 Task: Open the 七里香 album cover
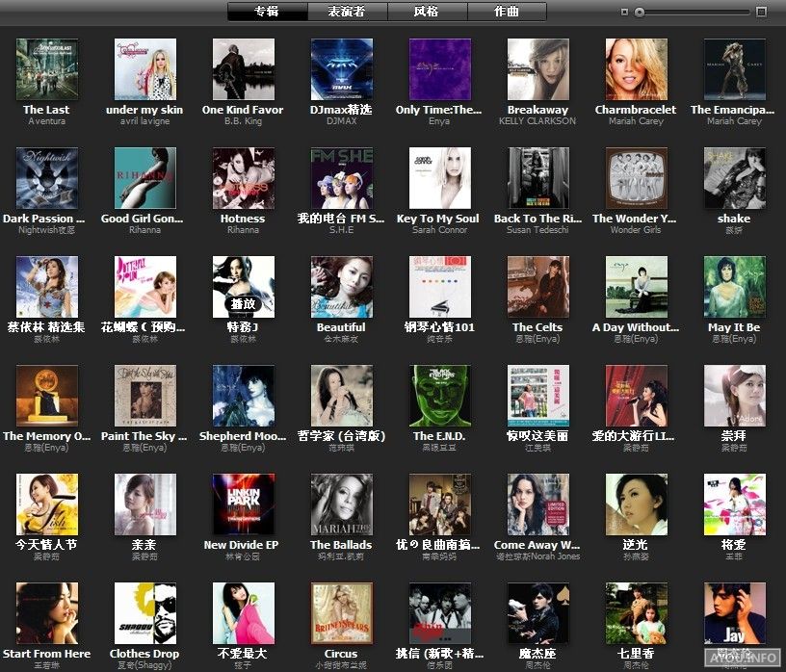pyautogui.click(x=637, y=613)
